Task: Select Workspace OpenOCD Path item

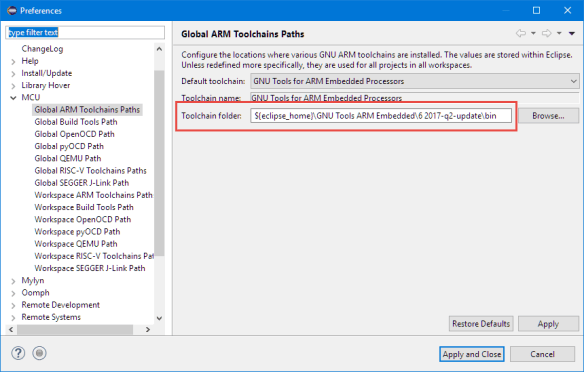Action: click(x=83, y=219)
